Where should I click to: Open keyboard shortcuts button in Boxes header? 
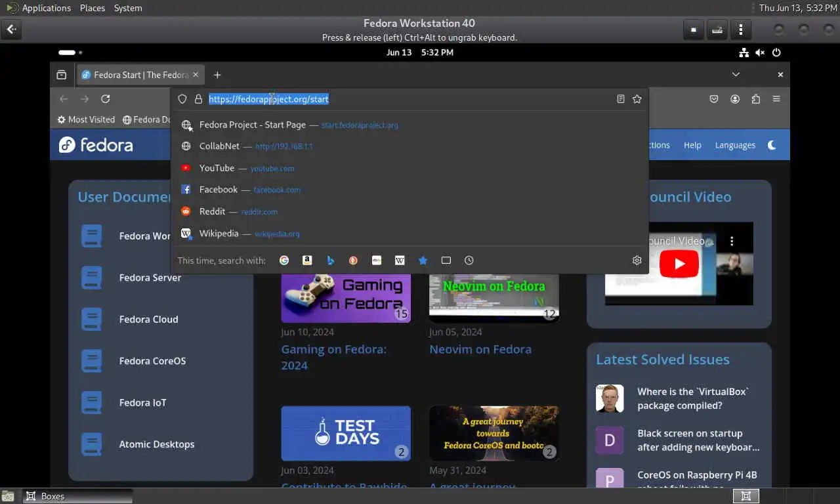tap(717, 30)
